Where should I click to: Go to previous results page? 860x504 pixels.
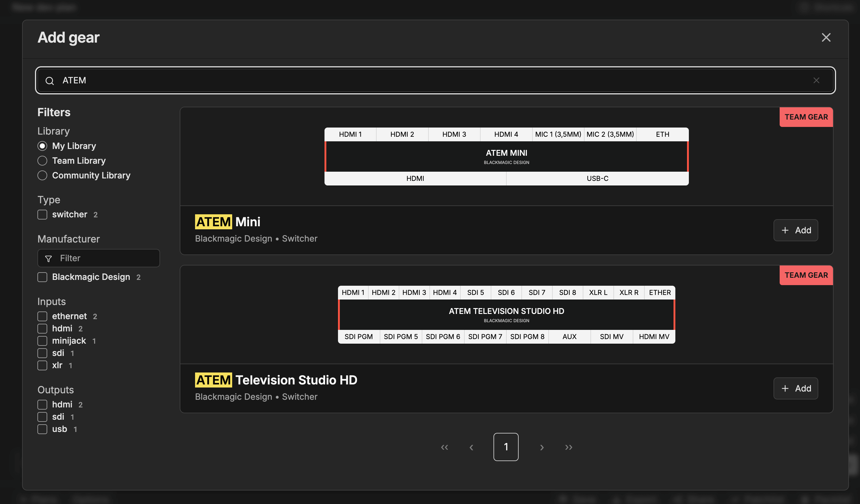471,447
